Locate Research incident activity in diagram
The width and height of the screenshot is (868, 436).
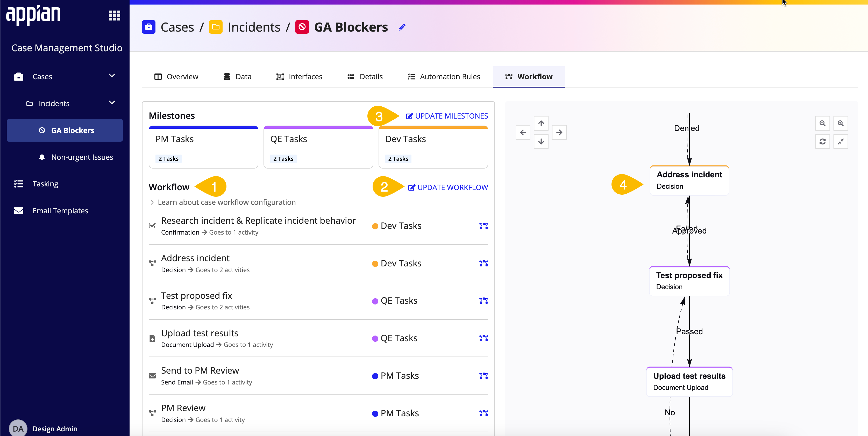click(483, 226)
